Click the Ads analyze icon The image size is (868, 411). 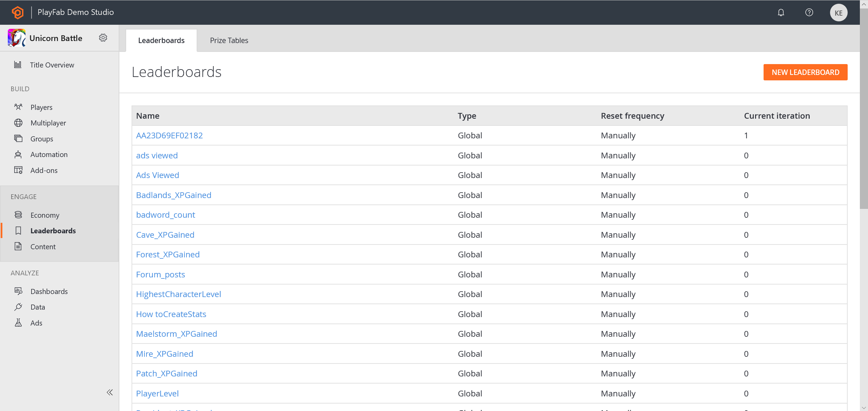point(18,322)
